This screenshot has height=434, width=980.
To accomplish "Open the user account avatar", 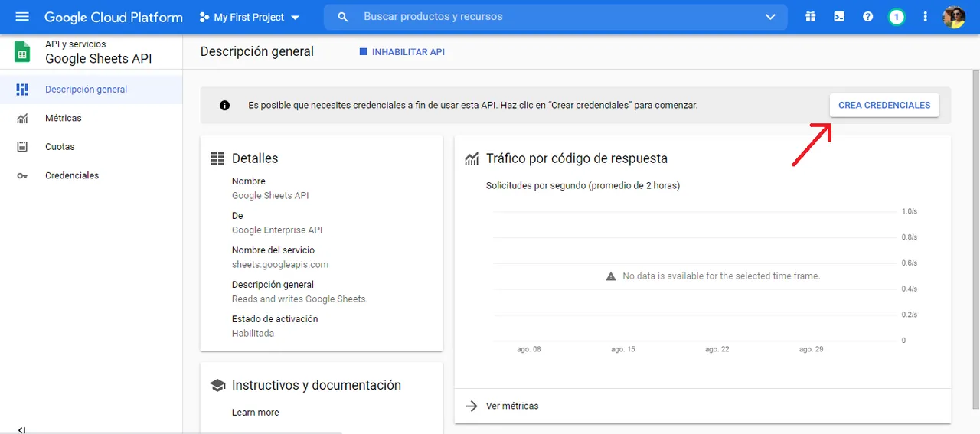I will 954,17.
